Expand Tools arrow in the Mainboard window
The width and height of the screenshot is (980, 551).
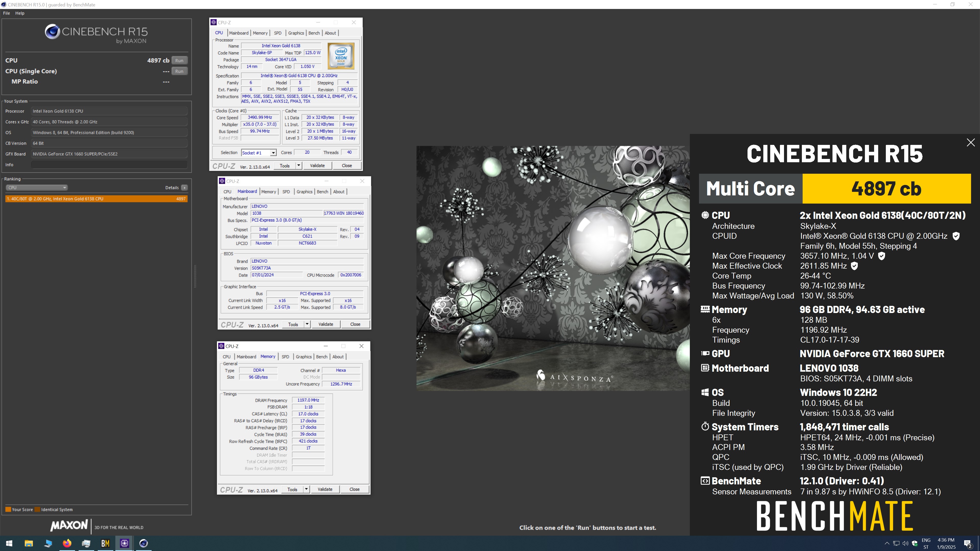[307, 324]
